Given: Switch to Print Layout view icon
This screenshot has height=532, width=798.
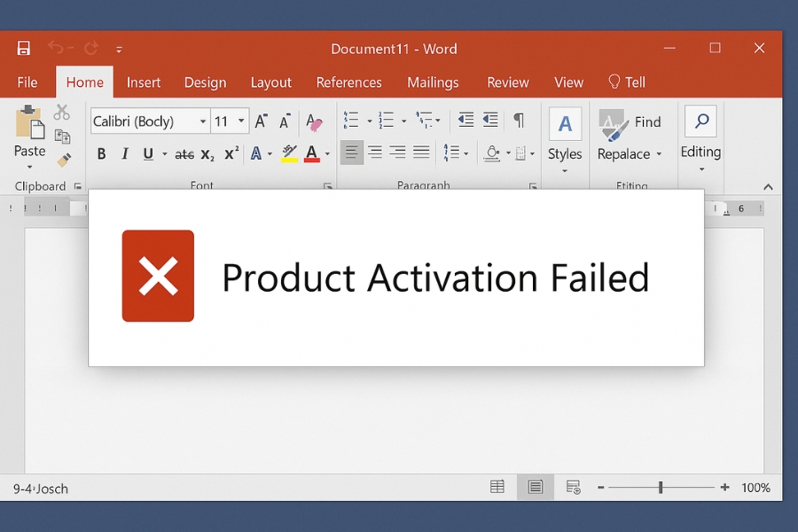Looking at the screenshot, I should click(x=535, y=487).
